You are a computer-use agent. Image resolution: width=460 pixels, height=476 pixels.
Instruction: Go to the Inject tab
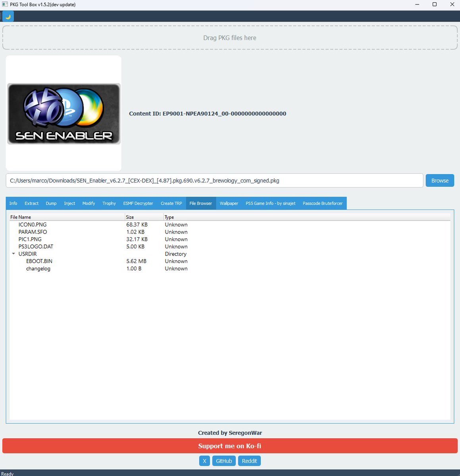coord(69,203)
